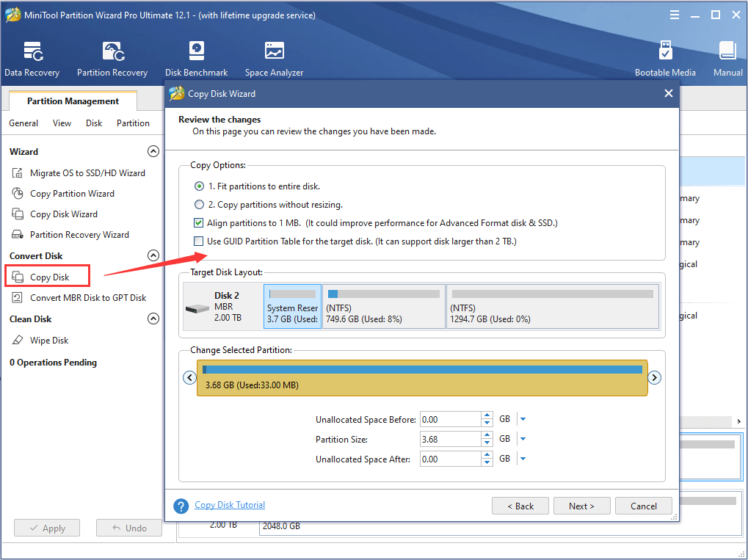Cancel the Copy Disk Wizard
This screenshot has width=748, height=560.
[644, 506]
